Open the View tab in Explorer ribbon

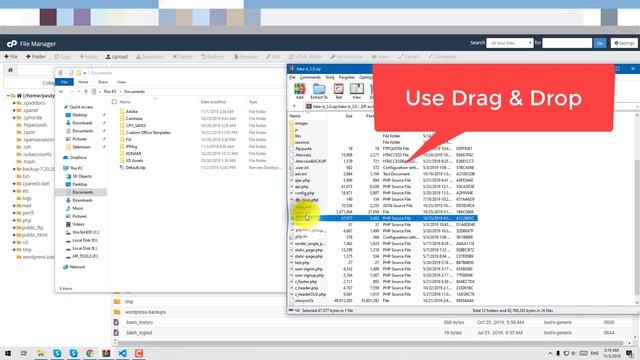tap(121, 82)
